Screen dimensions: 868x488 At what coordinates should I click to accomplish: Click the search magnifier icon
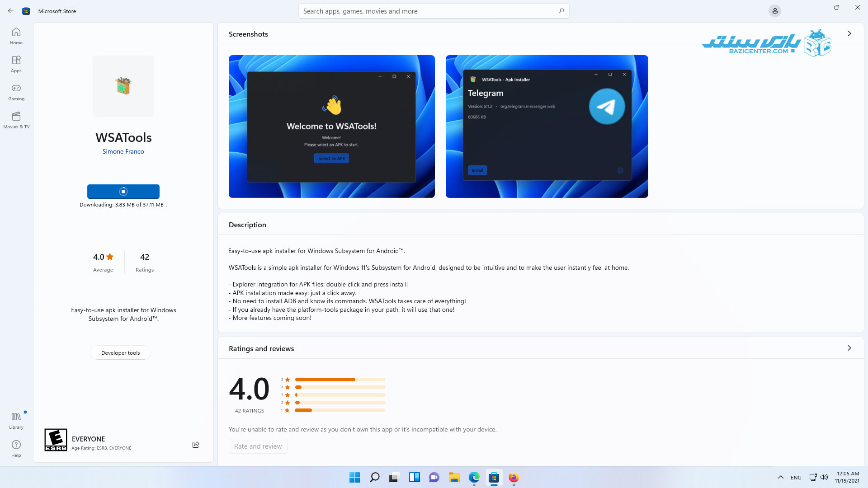tap(561, 11)
